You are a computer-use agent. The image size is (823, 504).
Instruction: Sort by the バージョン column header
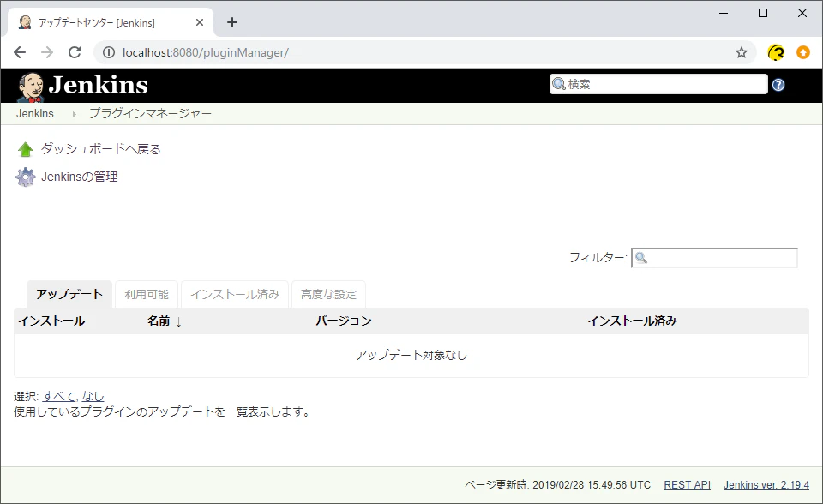coord(344,321)
